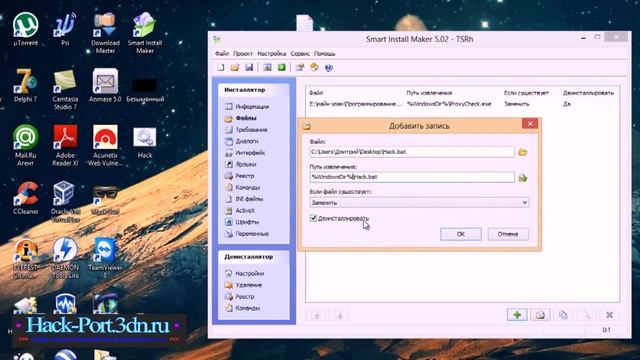This screenshot has width=640, height=360.
Task: Open the Интерфейс sidebar section
Action: coord(245,153)
